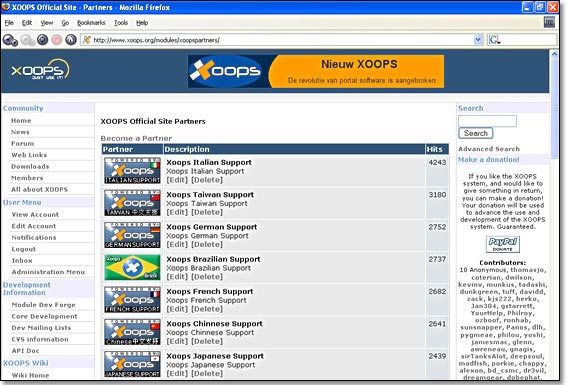Click the Stop loading icon
The width and height of the screenshot is (570, 385).
coord(57,40)
